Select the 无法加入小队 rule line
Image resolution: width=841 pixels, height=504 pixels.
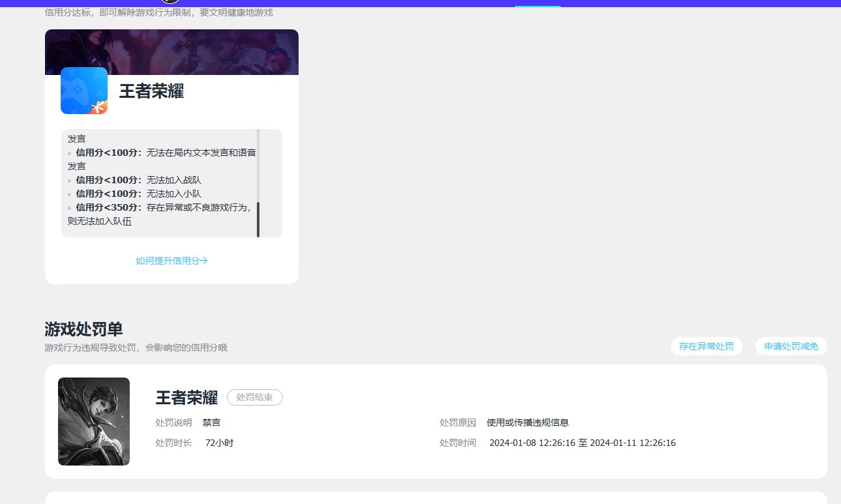[134, 194]
